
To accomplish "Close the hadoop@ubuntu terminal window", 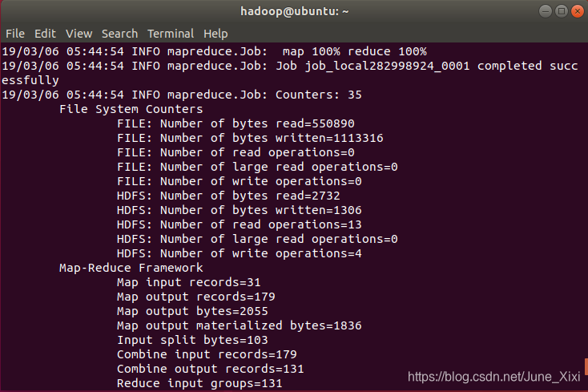I will (x=578, y=11).
